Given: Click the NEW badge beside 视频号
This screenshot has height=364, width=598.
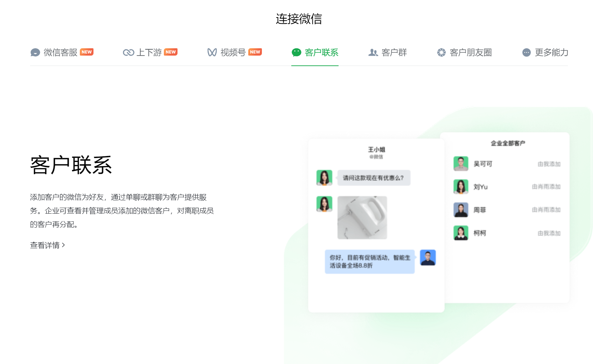Looking at the screenshot, I should tap(255, 52).
